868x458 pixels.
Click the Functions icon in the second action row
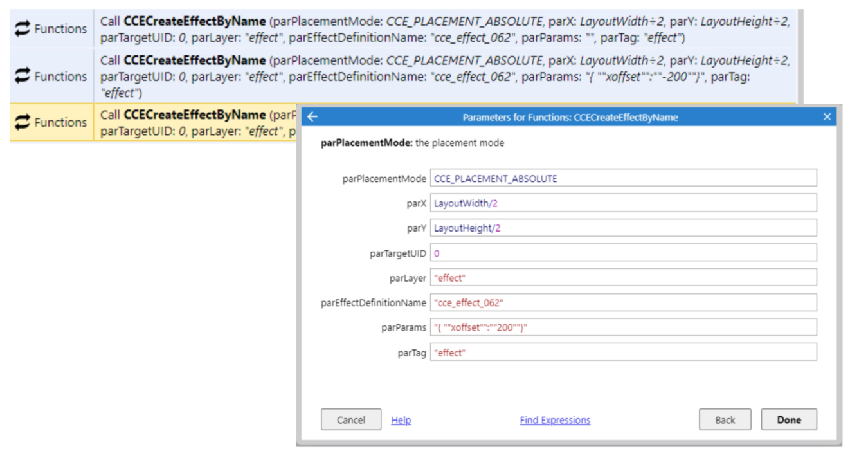coord(23,76)
